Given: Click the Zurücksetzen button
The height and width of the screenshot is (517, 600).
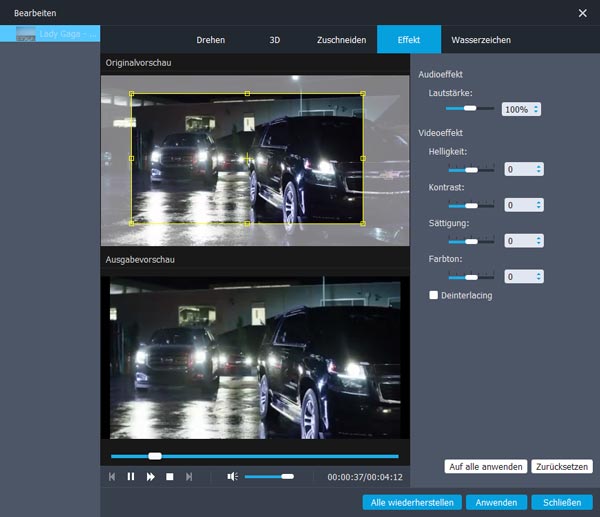Looking at the screenshot, I should click(562, 466).
